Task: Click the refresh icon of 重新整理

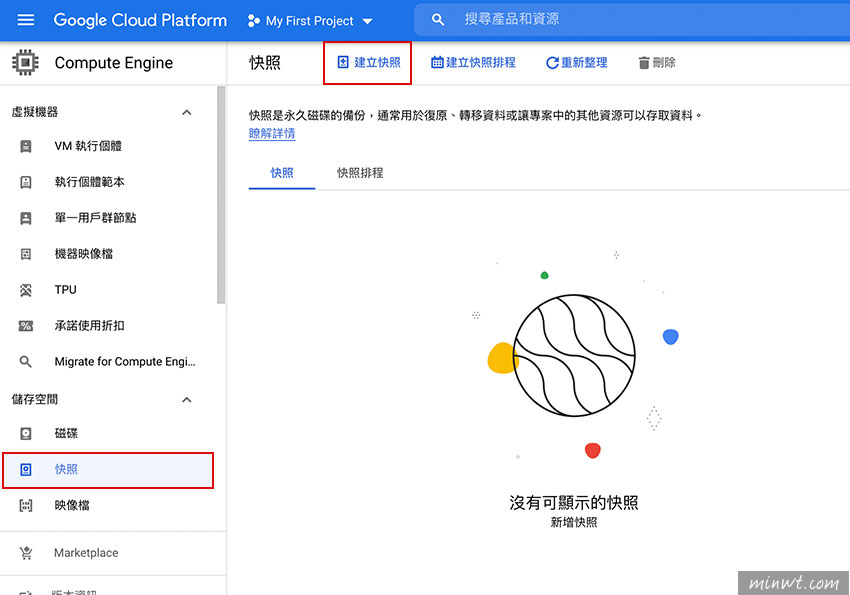Action: 552,63
